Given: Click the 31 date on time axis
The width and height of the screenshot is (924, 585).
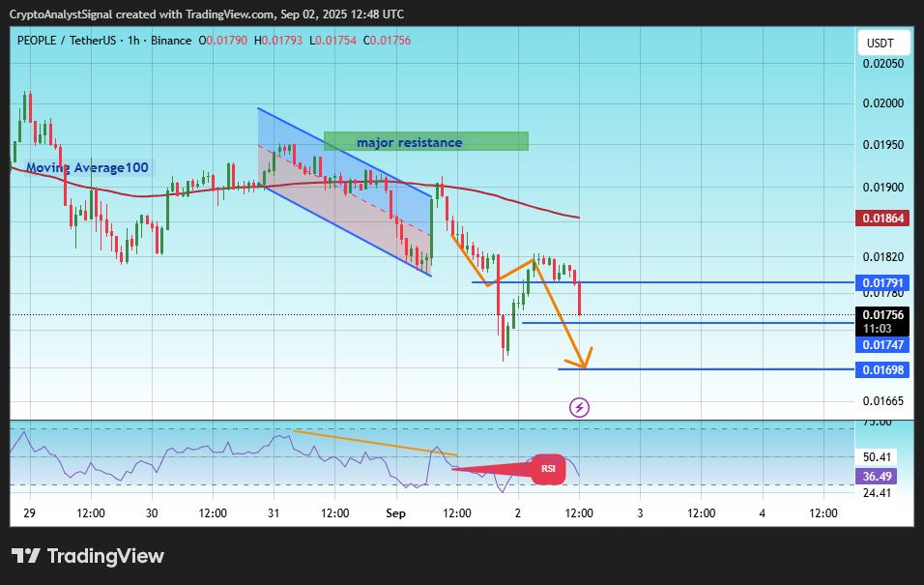Looking at the screenshot, I should pos(274,513).
